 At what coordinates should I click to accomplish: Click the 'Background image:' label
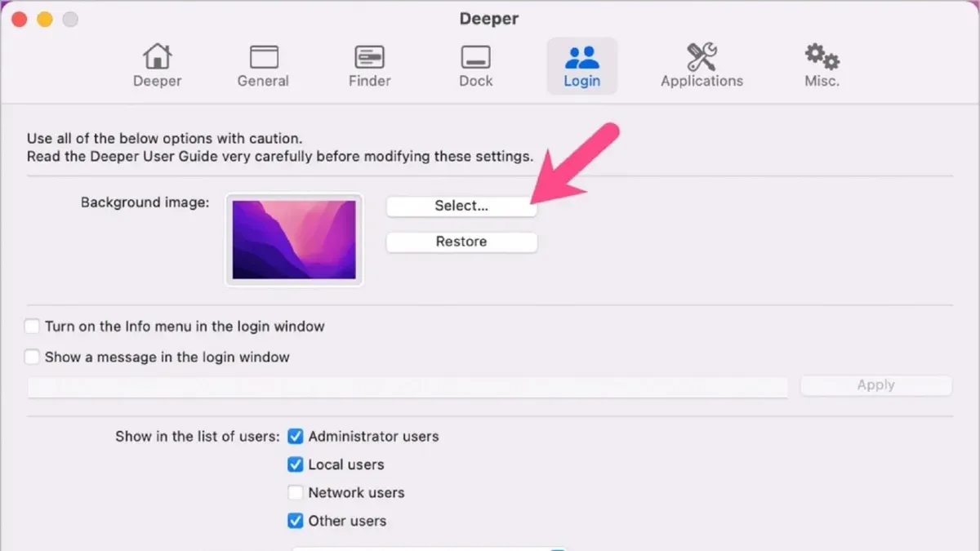click(x=145, y=202)
